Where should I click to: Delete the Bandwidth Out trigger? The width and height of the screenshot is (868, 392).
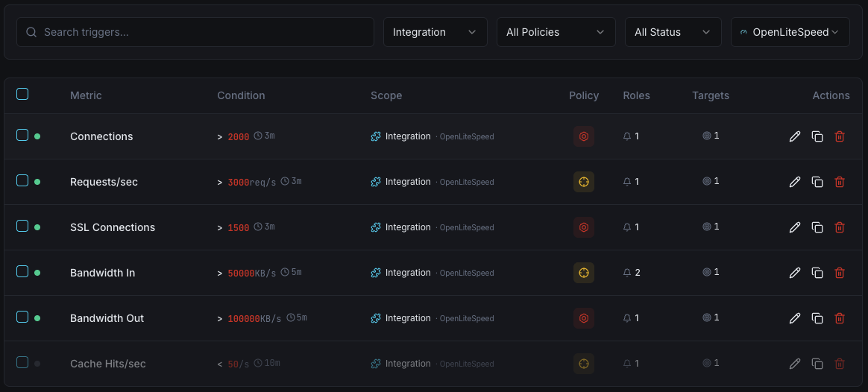point(839,318)
